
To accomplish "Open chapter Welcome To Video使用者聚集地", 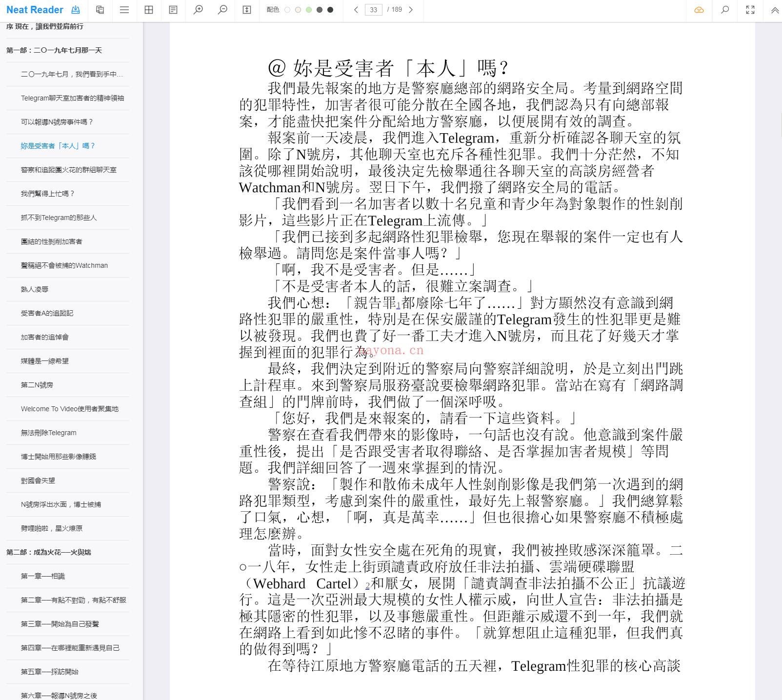I will pos(69,409).
